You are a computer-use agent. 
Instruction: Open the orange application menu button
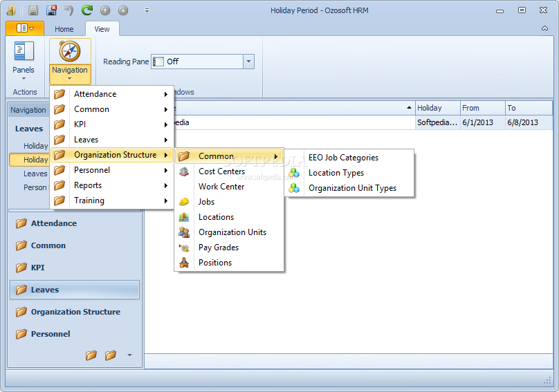tap(25, 28)
